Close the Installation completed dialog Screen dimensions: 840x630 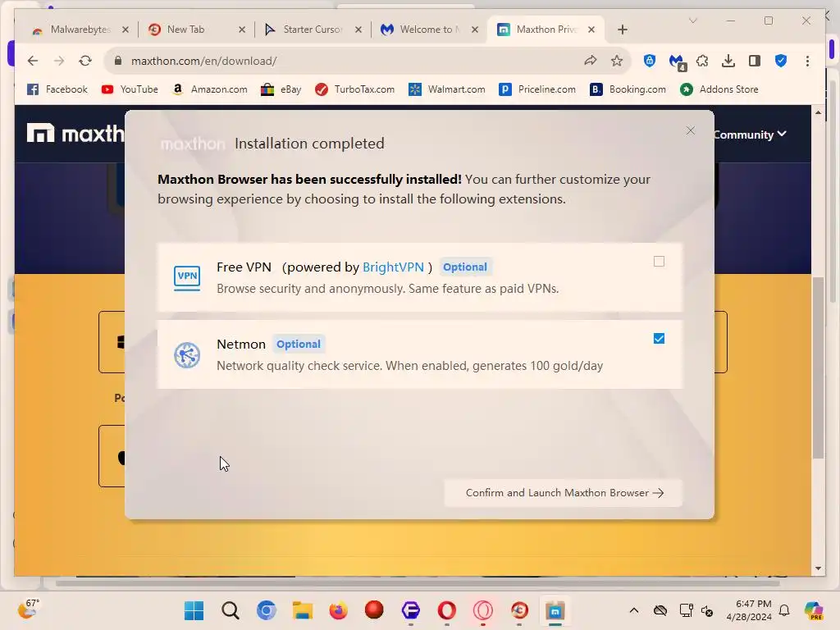pyautogui.click(x=691, y=130)
